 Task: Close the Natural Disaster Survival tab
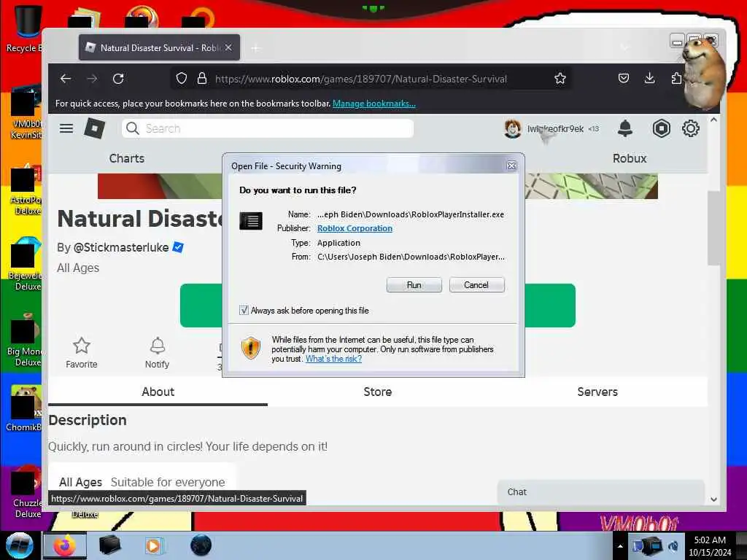228,47
